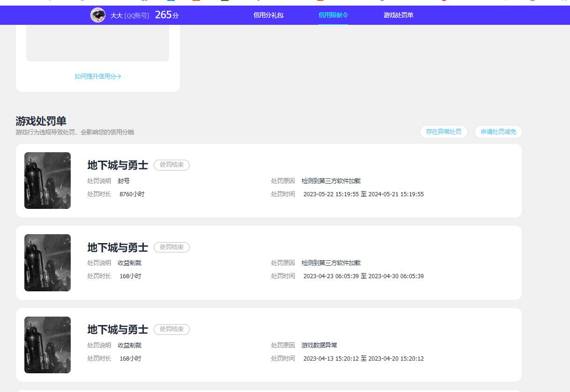Click the 游戏处罚单 section heading
Viewport: 570px width, 392px height.
click(41, 121)
